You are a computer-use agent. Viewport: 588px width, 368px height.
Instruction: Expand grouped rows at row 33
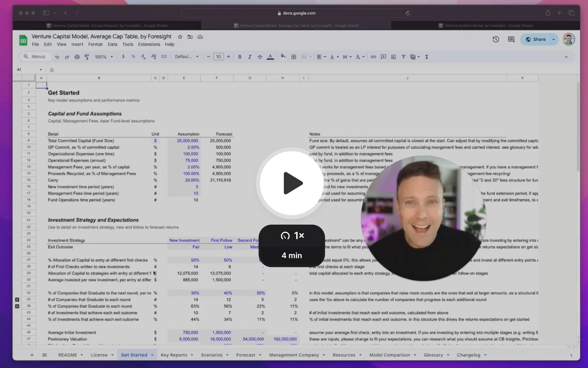(x=17, y=300)
